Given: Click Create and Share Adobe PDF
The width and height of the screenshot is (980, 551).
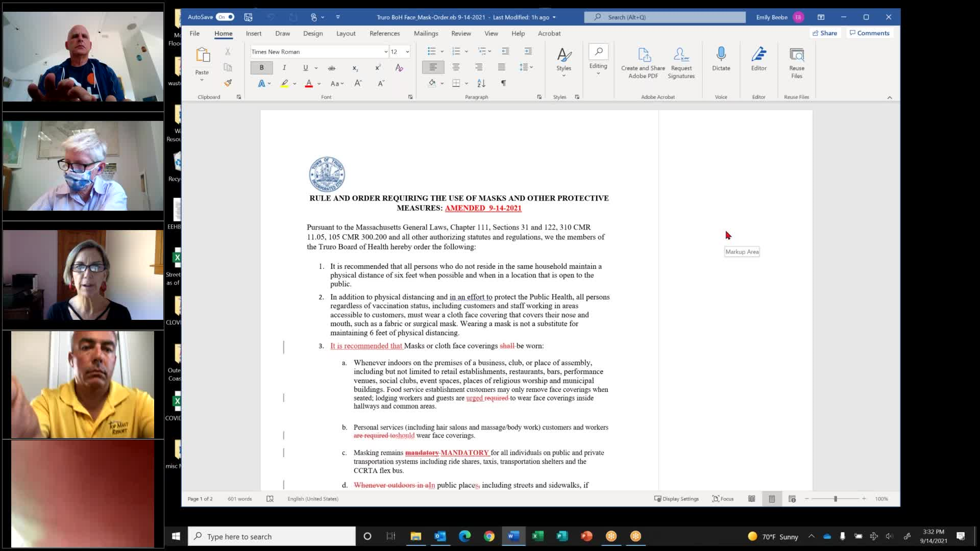Looking at the screenshot, I should [643, 61].
